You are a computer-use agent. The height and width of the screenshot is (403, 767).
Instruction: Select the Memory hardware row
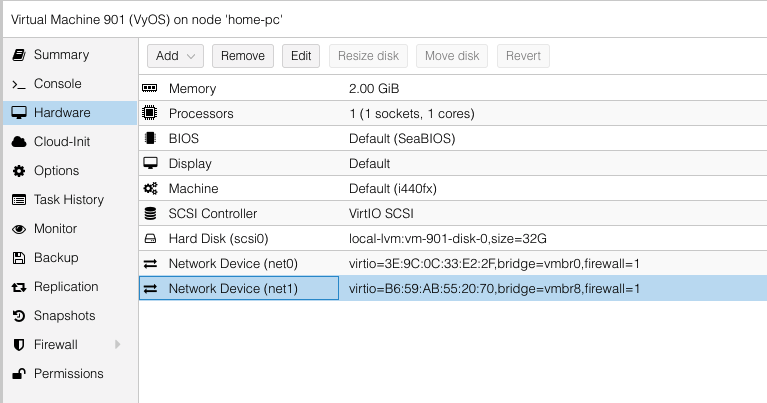[192, 89]
